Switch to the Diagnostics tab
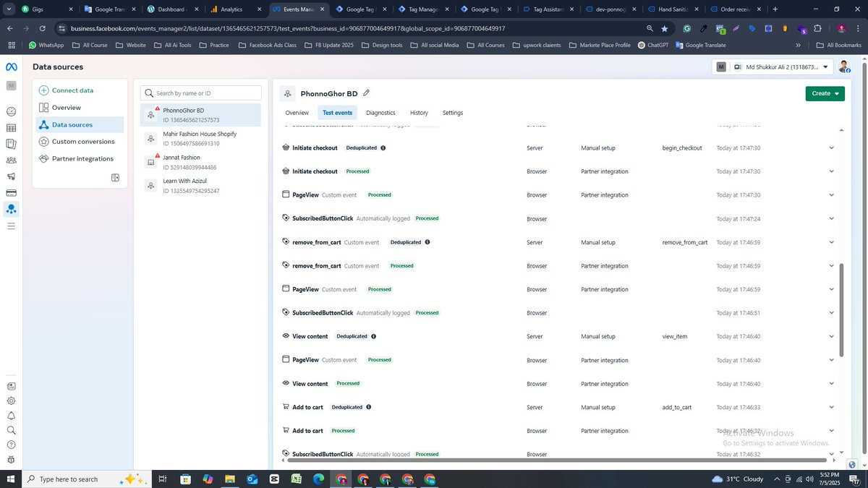This screenshot has height=488, width=868. point(380,113)
